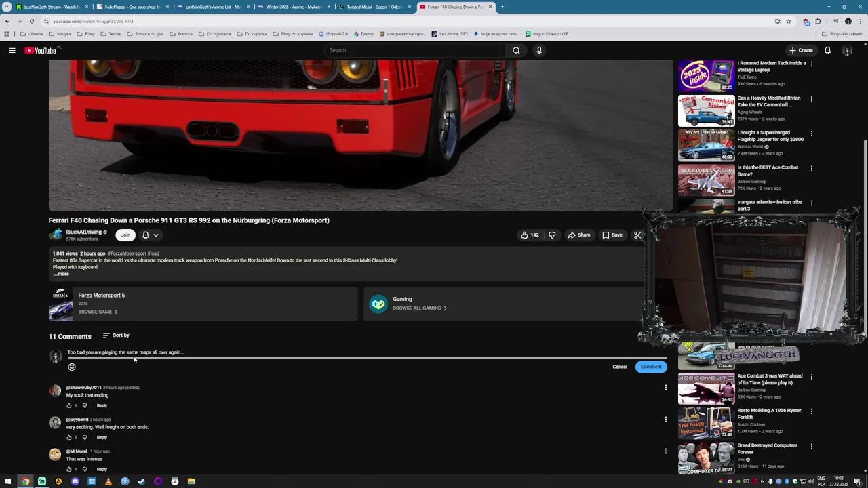Screen dimensions: 868x488
Task: Start voice search with the microphone
Action: 539,50
